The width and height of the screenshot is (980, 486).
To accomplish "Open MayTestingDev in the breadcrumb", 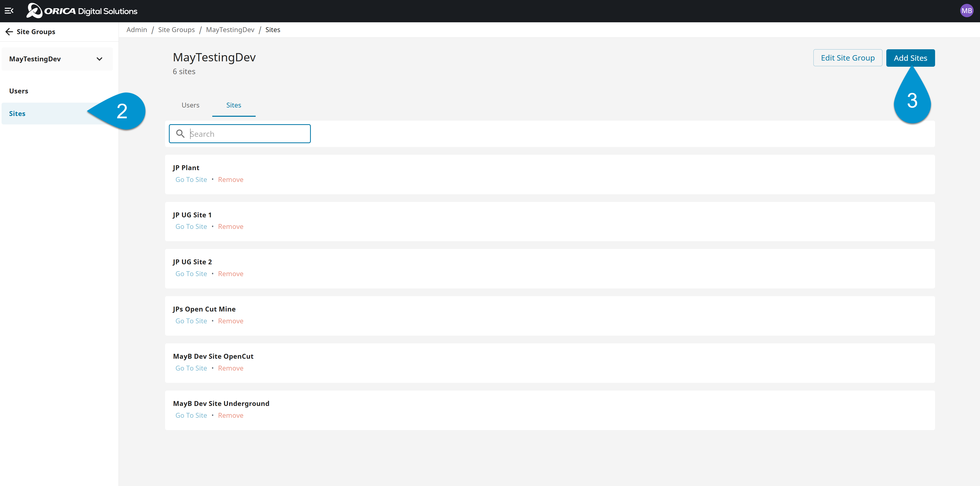I will click(230, 30).
